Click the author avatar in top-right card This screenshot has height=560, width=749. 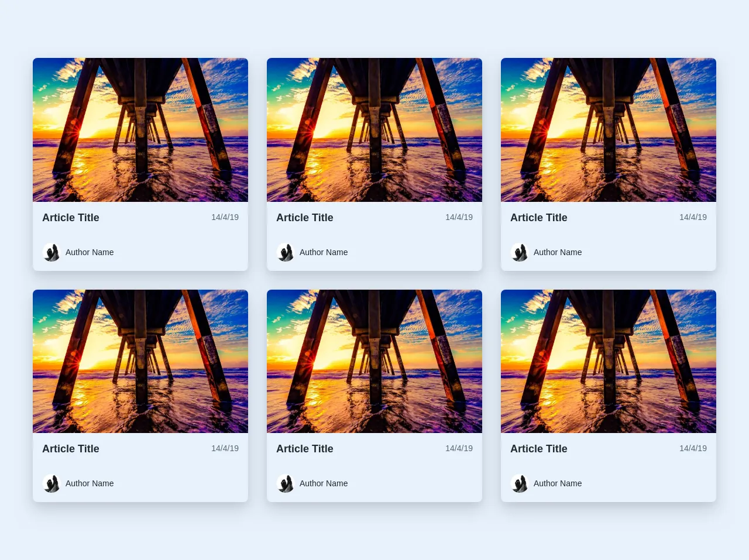pyautogui.click(x=520, y=252)
